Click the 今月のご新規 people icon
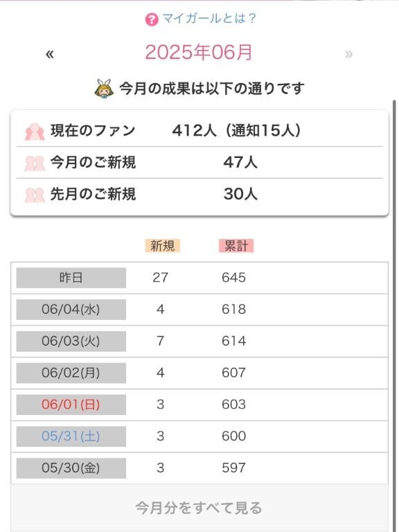This screenshot has width=399, height=532. (x=35, y=163)
